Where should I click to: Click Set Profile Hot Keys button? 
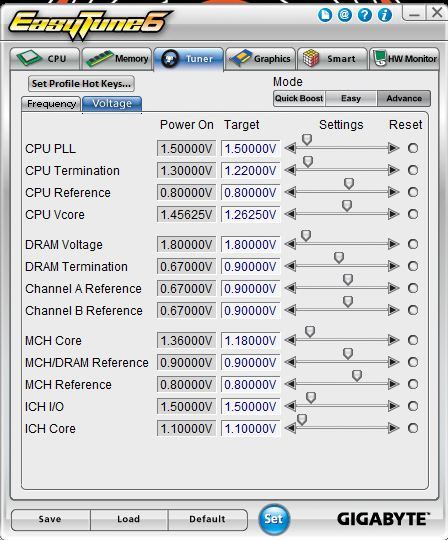[81, 84]
